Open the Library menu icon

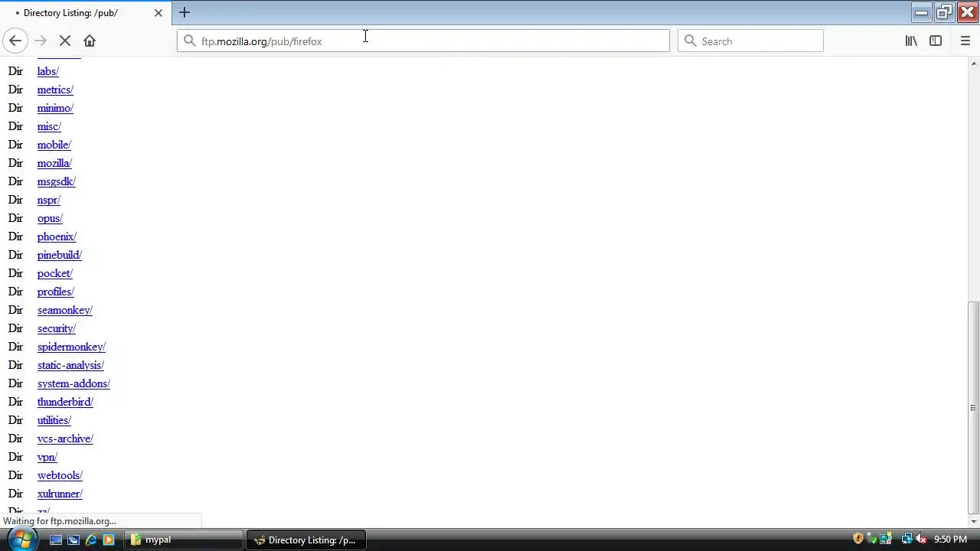[x=911, y=41]
